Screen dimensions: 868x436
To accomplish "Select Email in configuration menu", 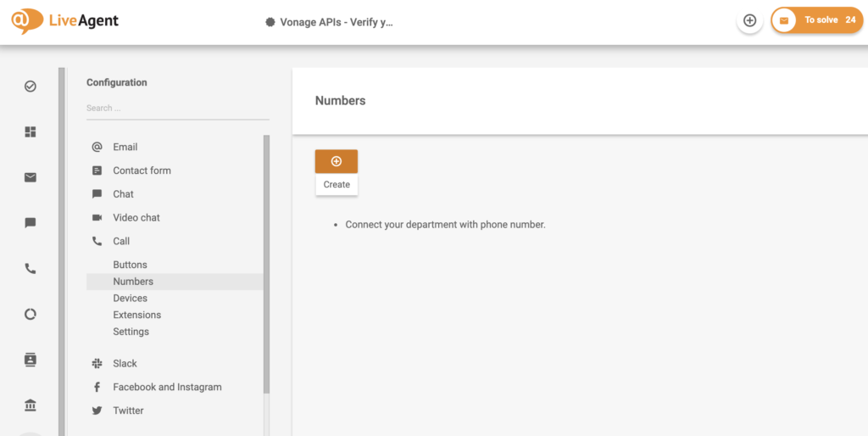I will coord(125,147).
